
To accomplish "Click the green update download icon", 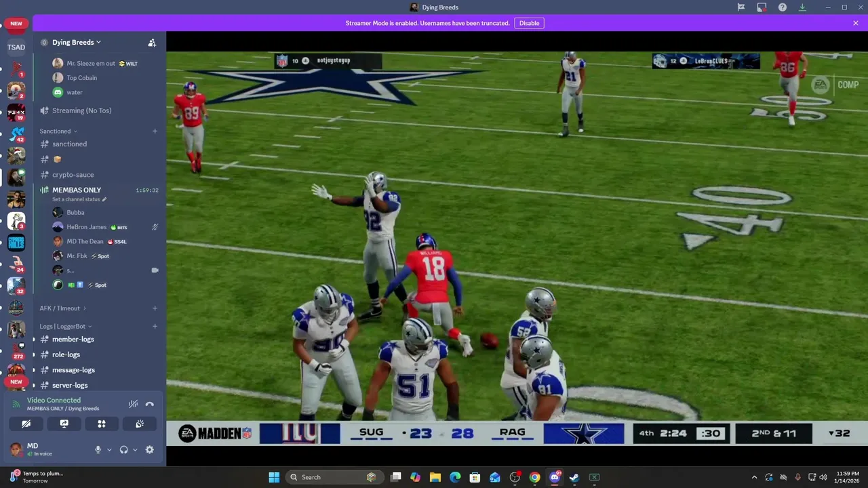I will point(803,7).
